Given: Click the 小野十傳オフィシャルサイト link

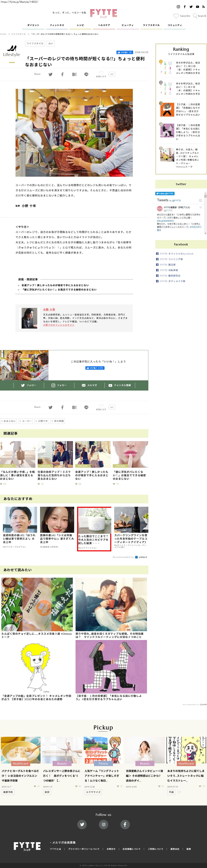Looking at the screenshot, I should (x=59, y=325).
